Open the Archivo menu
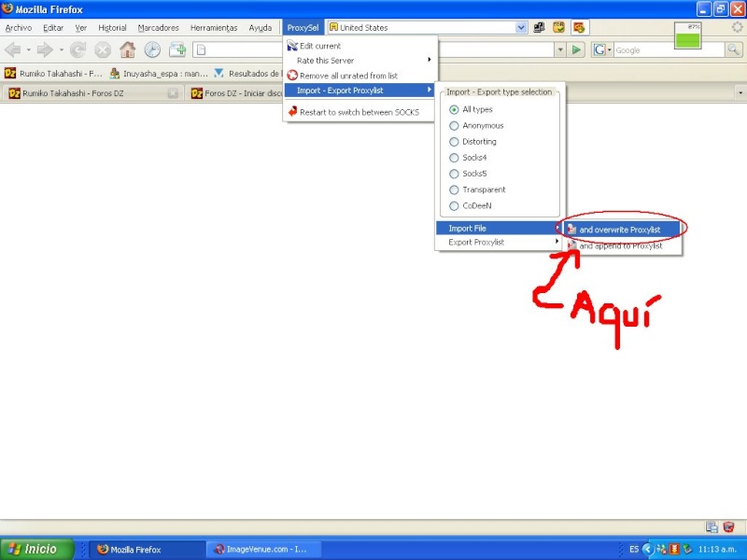The height and width of the screenshot is (560, 747). click(19, 28)
